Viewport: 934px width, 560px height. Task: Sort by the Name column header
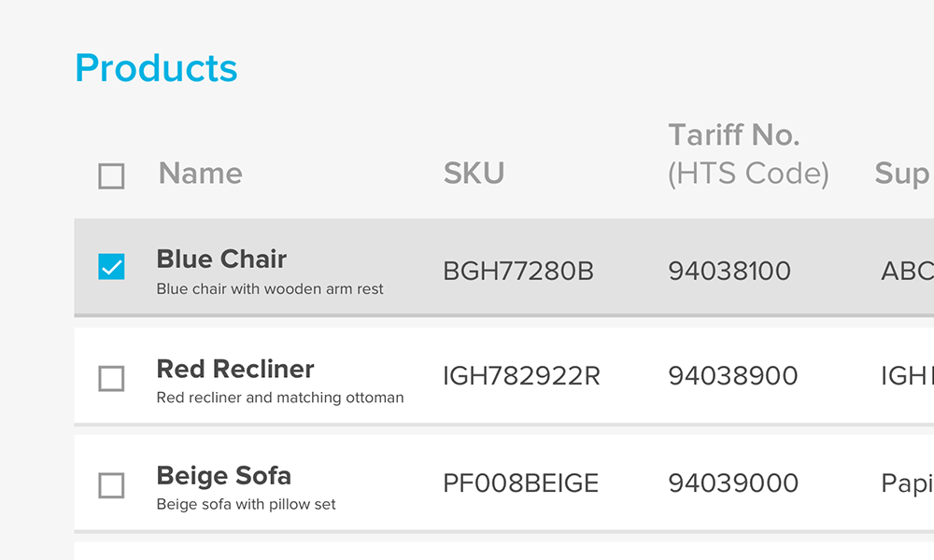click(200, 174)
